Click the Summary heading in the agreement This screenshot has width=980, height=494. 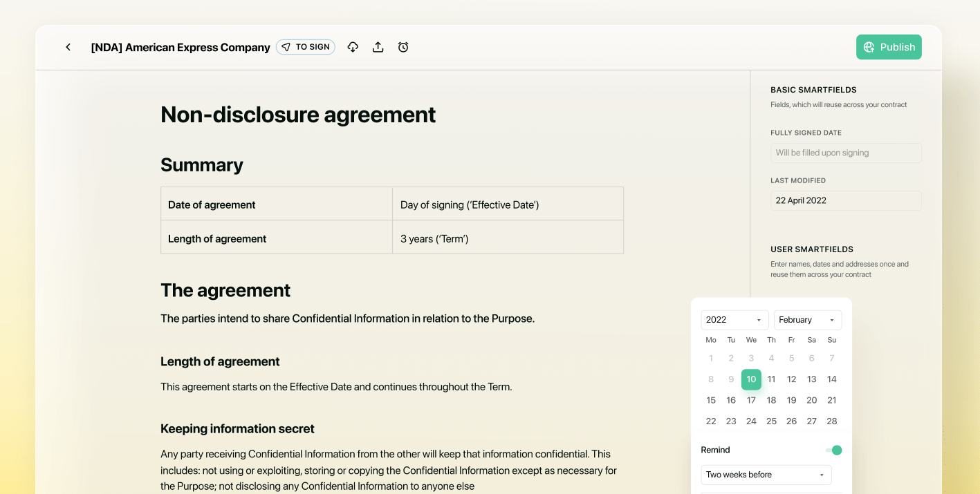pyautogui.click(x=201, y=164)
